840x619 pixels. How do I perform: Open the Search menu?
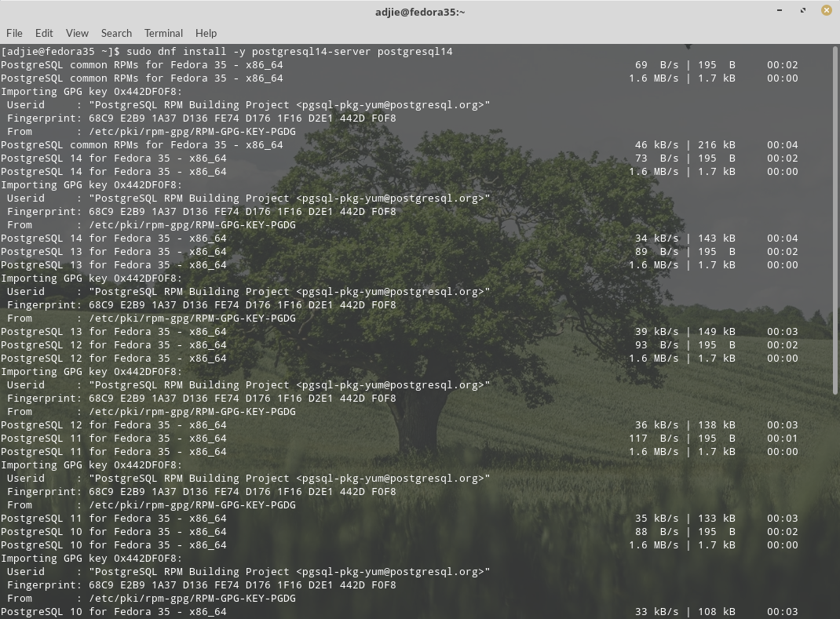tap(116, 33)
